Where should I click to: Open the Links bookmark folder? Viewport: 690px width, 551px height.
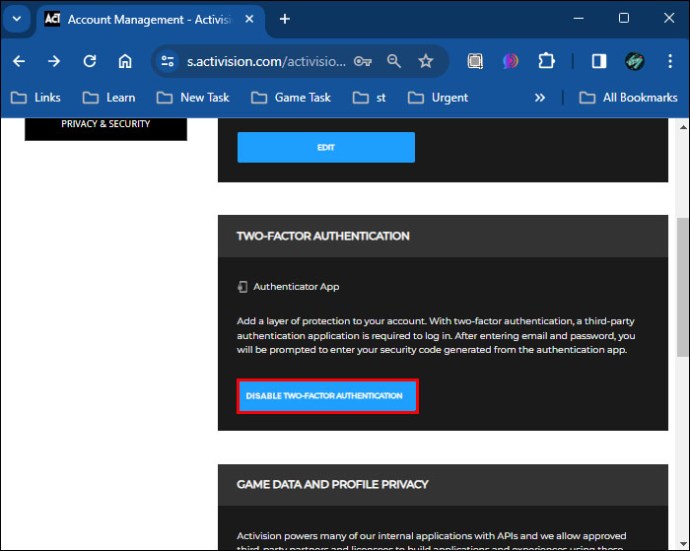coord(35,97)
